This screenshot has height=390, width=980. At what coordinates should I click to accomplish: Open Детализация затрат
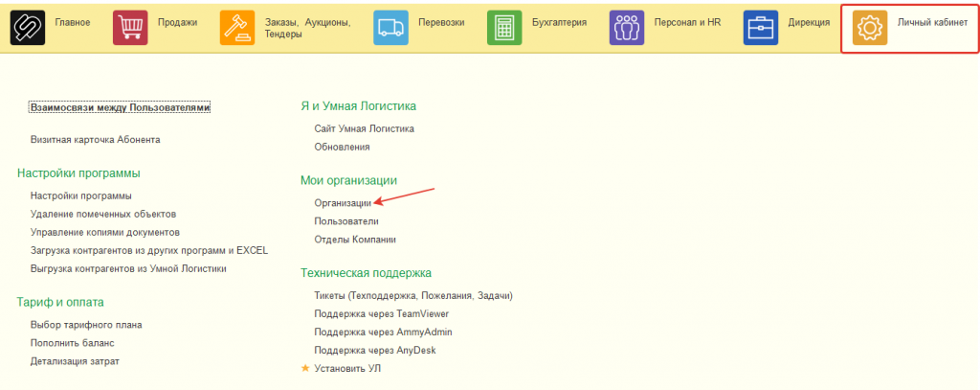tap(75, 361)
